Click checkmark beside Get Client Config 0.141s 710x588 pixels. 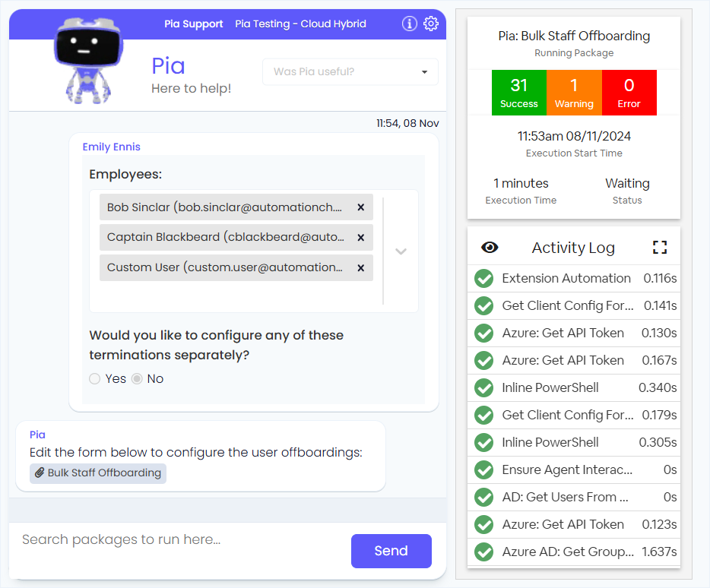pyautogui.click(x=484, y=306)
